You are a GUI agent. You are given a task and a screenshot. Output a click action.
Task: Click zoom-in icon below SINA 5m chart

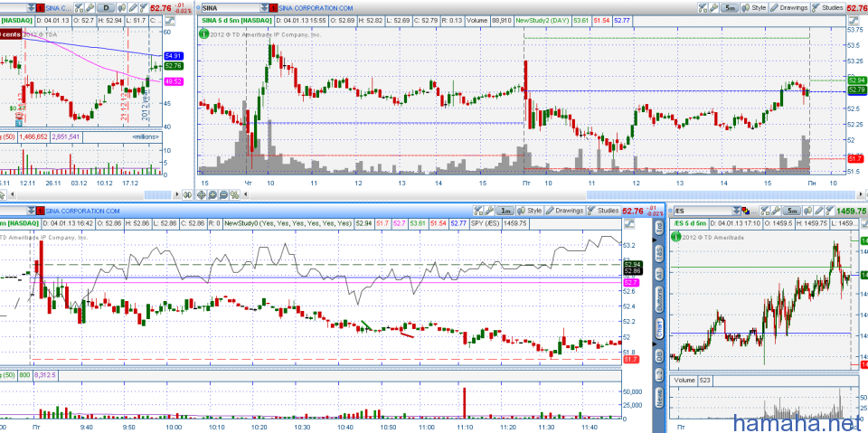[212, 194]
